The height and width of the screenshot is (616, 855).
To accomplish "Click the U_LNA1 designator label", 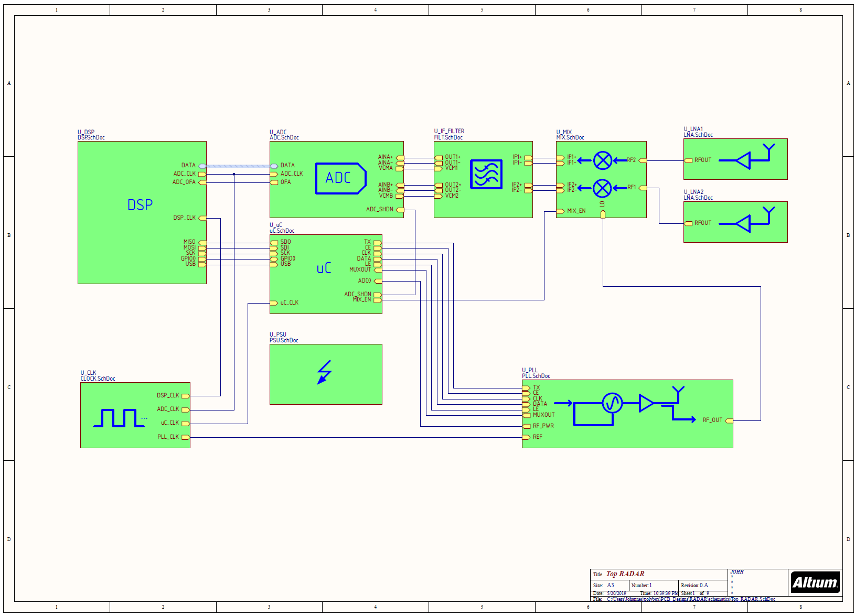I will [693, 129].
